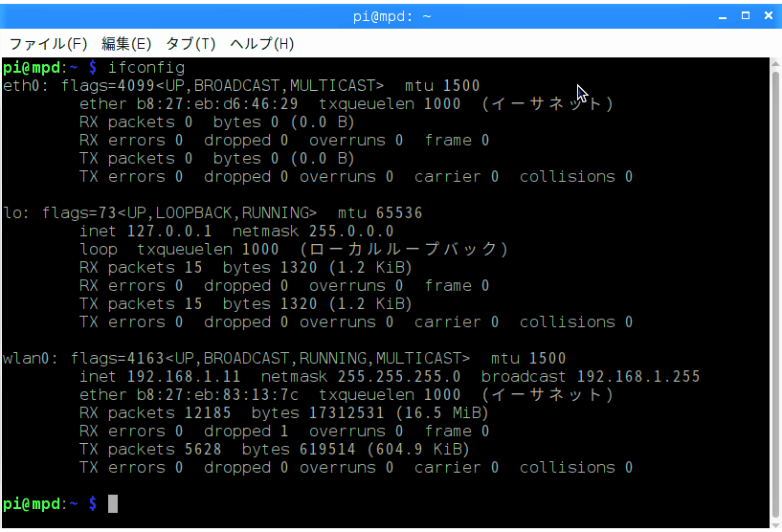Click the 'eth0:' interface name
This screenshot has width=782, height=532.
pyautogui.click(x=26, y=86)
